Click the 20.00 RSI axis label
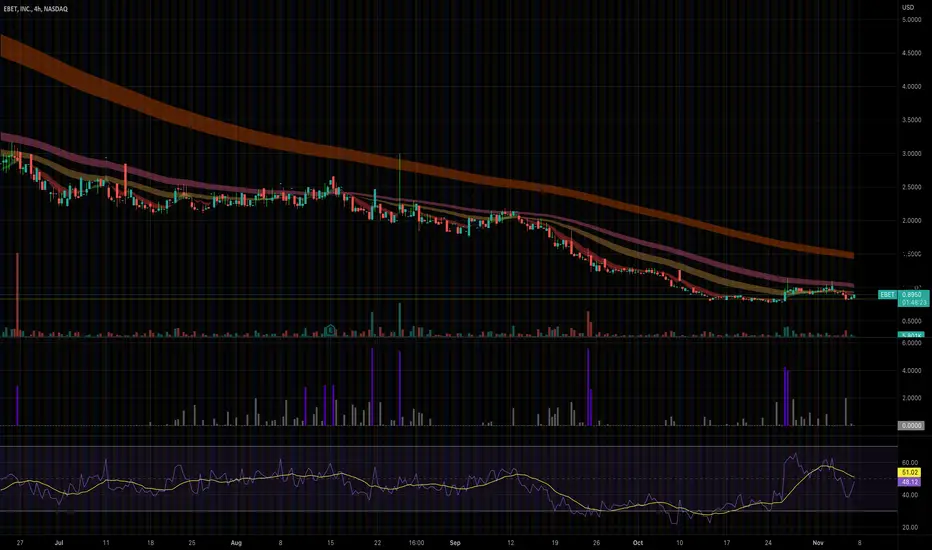 [x=909, y=527]
